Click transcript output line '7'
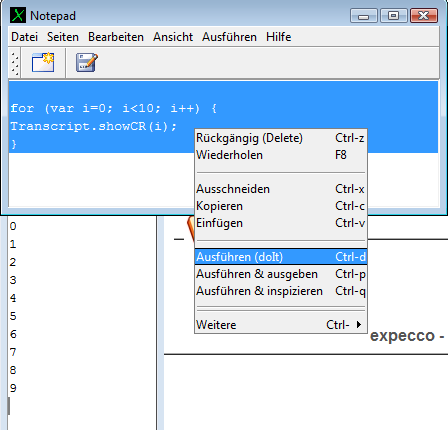448x430 pixels. click(x=13, y=352)
